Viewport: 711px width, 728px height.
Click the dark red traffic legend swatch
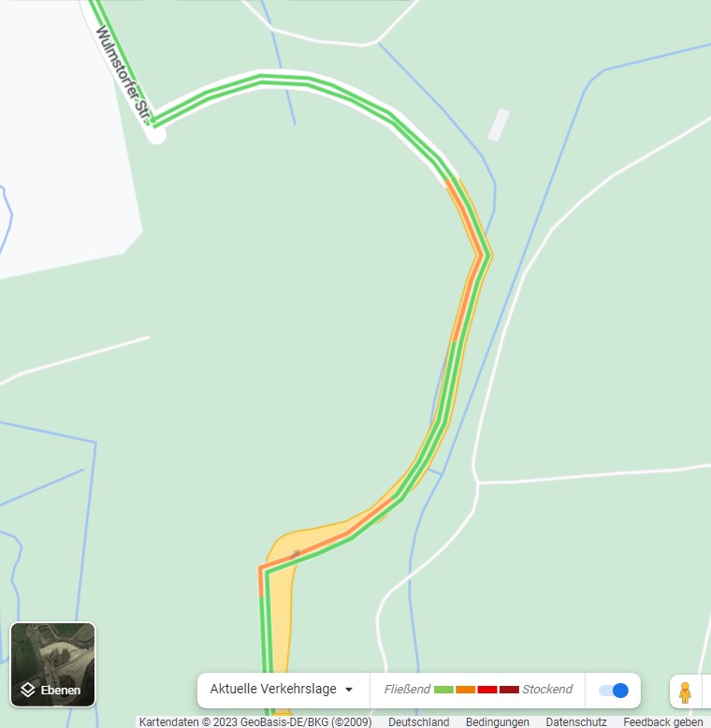(509, 690)
